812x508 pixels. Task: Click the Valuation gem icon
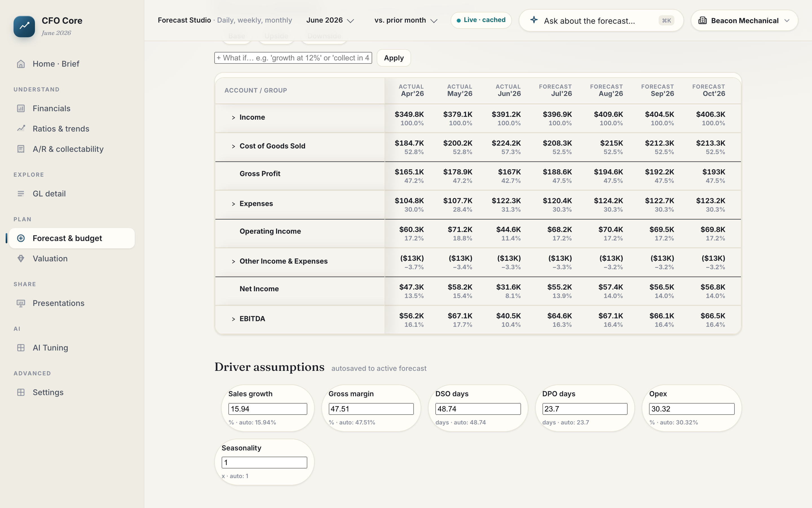click(21, 258)
